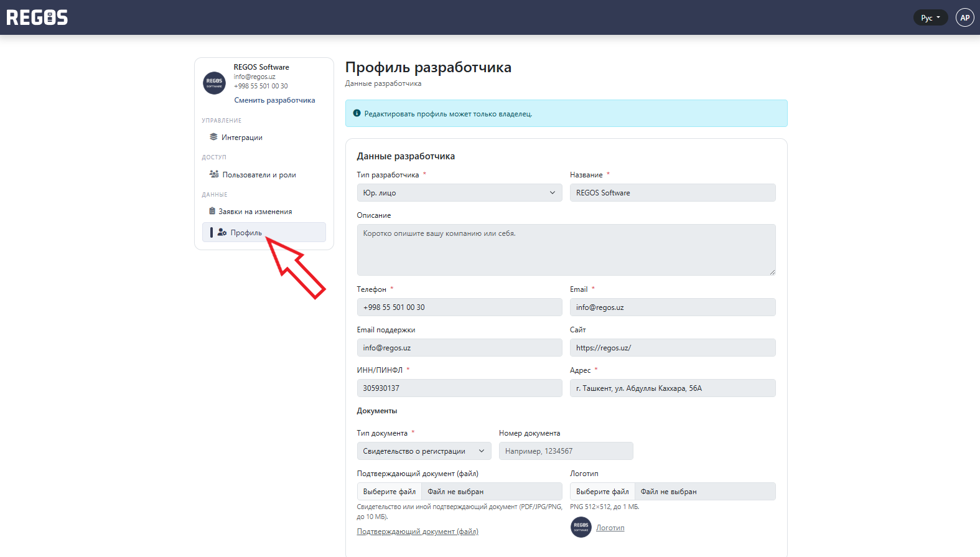Open the Логотип file link
This screenshot has height=557, width=980.
pyautogui.click(x=610, y=528)
